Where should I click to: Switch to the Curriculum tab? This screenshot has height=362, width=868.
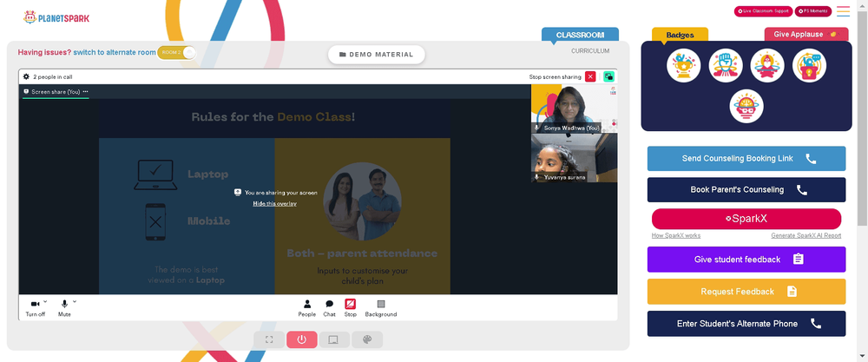[x=590, y=51]
